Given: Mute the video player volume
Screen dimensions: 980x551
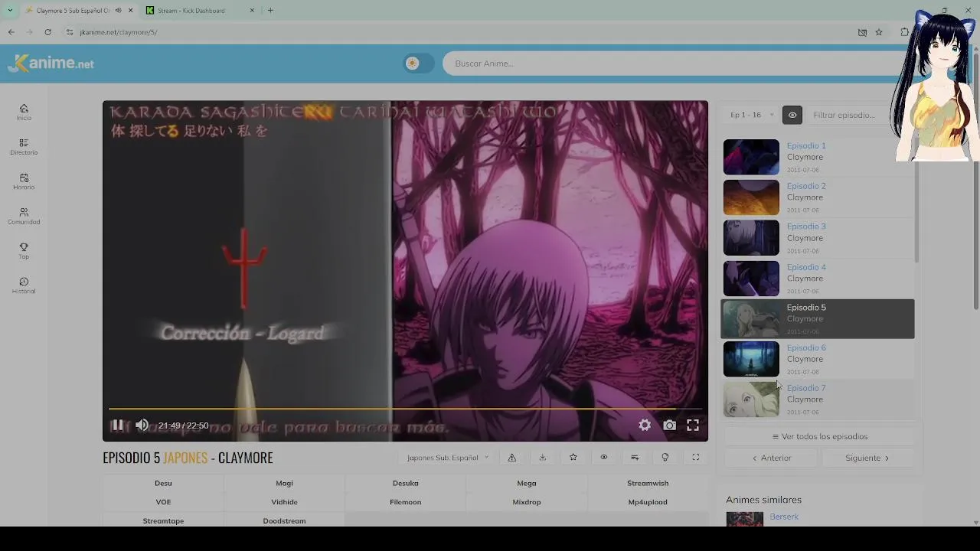Looking at the screenshot, I should tap(142, 425).
